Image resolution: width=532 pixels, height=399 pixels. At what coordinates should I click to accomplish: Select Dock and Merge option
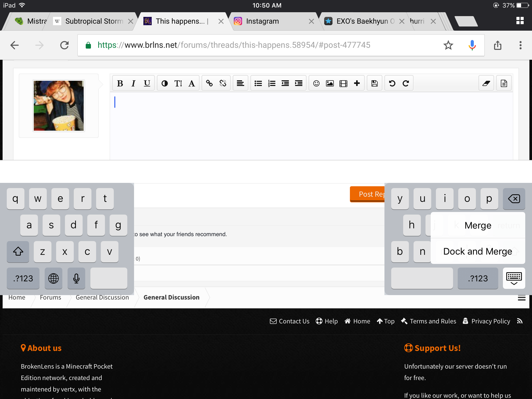tap(478, 251)
